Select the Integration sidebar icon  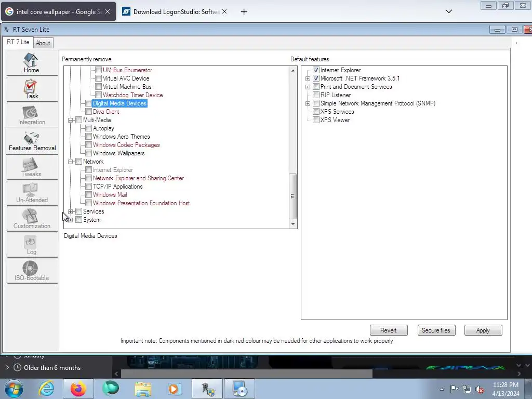click(32, 115)
